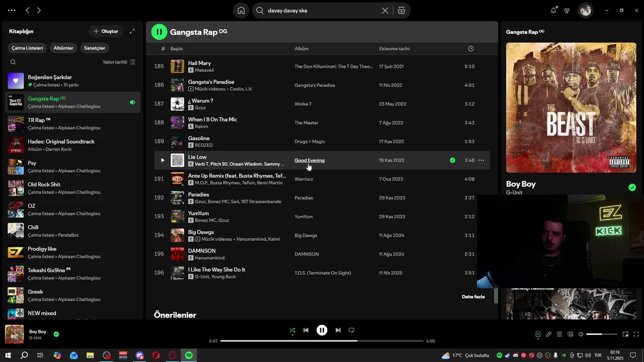Select the Albümler filter chip
The height and width of the screenshot is (362, 644).
63,48
